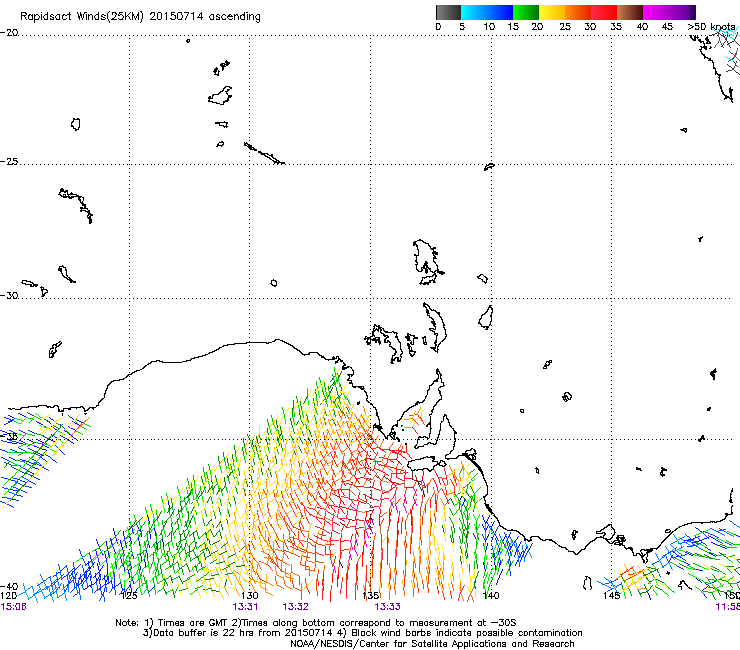Click the '20' label under the color legend
Image resolution: width=740 pixels, height=650 pixels.
pyautogui.click(x=537, y=27)
